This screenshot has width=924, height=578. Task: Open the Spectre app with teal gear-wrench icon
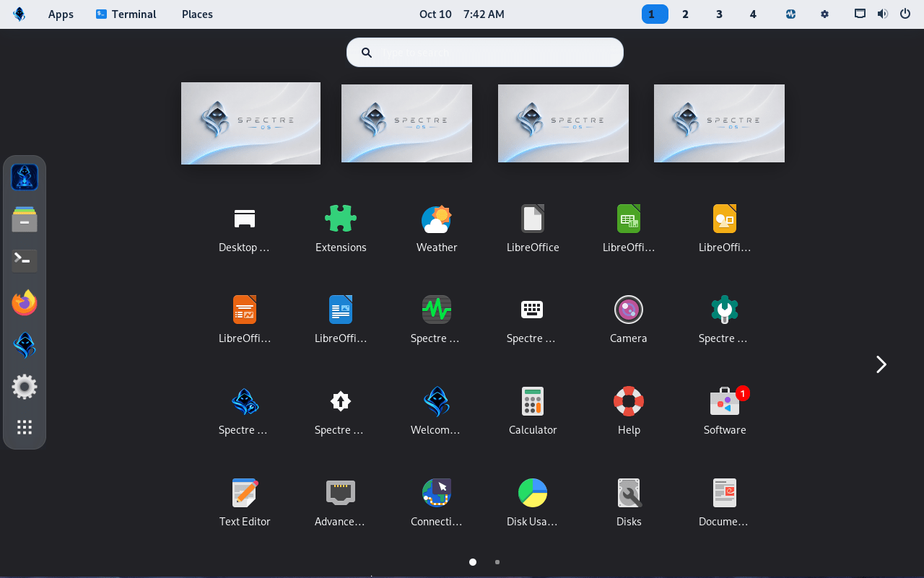(725, 310)
